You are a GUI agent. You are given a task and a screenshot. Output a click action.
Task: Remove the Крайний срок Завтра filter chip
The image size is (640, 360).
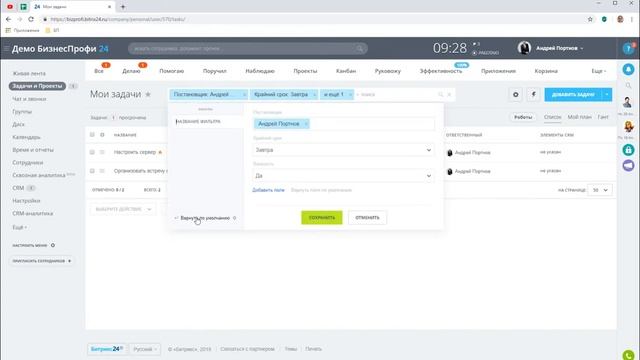[x=314, y=94]
